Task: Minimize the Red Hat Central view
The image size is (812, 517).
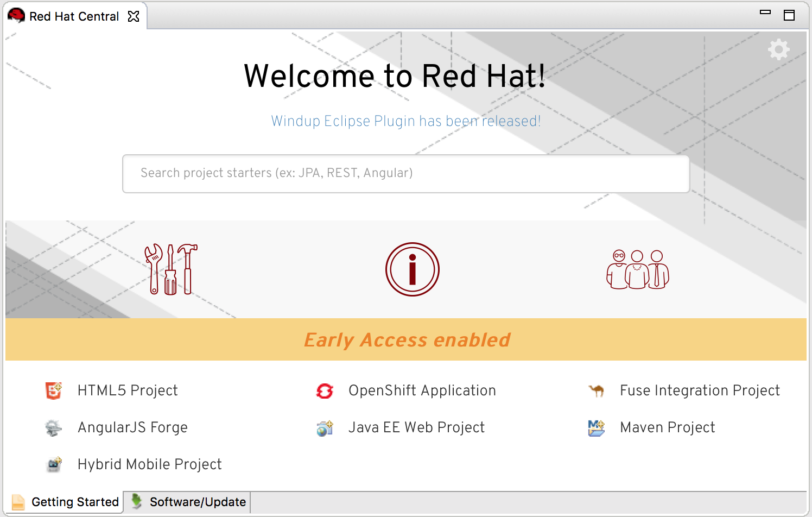Action: tap(765, 12)
